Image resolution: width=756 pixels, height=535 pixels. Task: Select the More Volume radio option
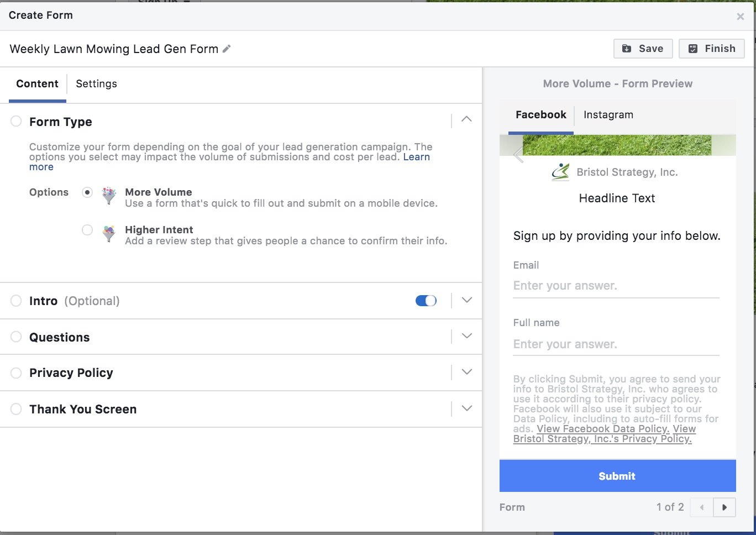click(x=87, y=192)
